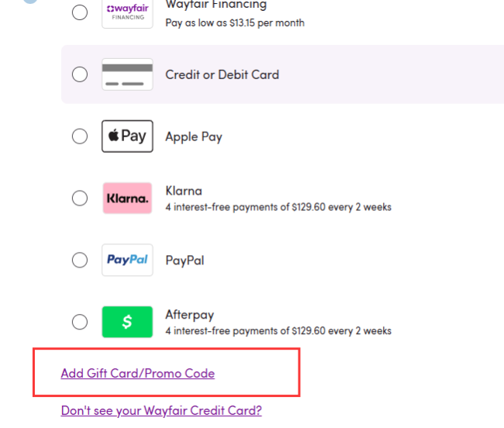504x428 pixels.
Task: Click the "Pay as low as $13.15" text
Action: pos(235,22)
